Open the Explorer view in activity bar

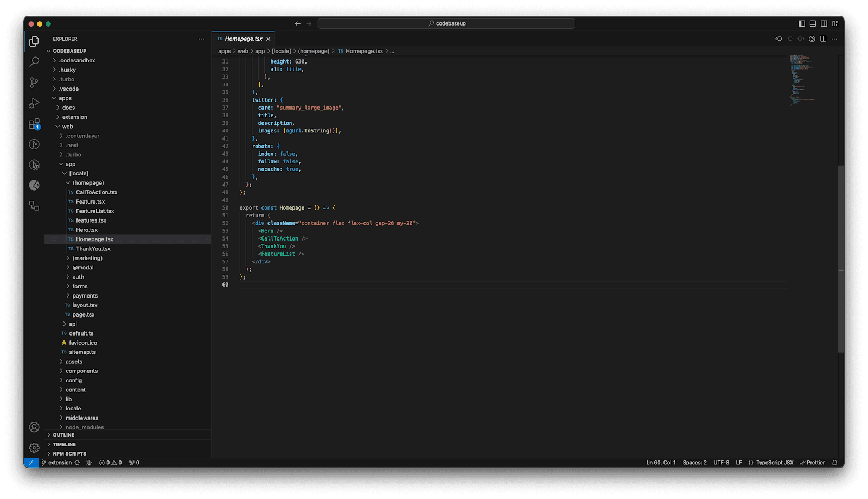(x=34, y=41)
